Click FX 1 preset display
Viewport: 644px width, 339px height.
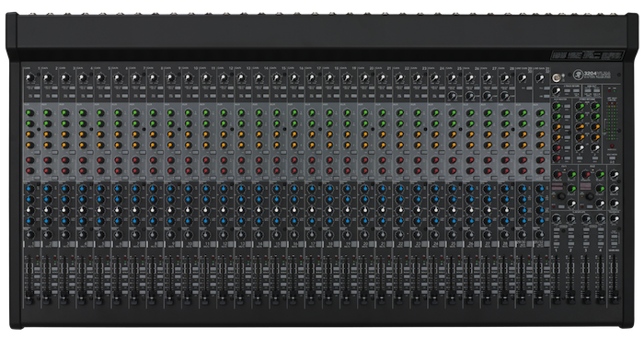558,187
